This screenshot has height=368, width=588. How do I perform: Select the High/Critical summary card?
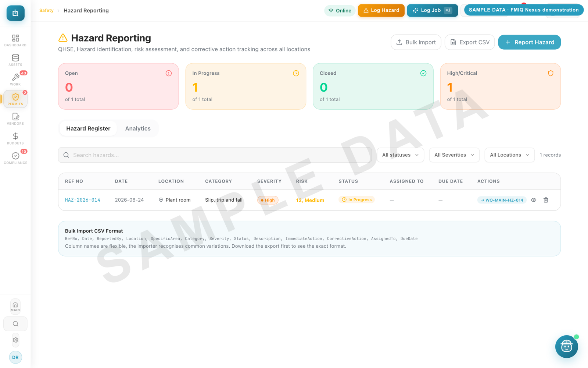(501, 86)
